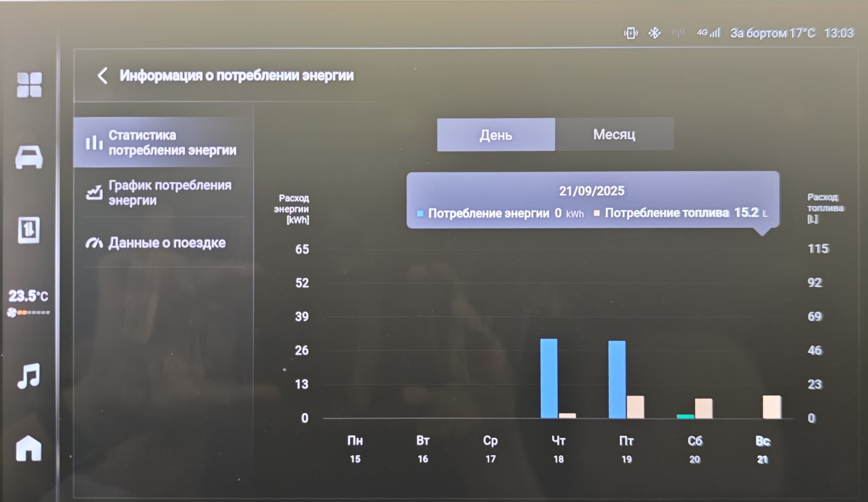Open the music player note icon

point(29,376)
